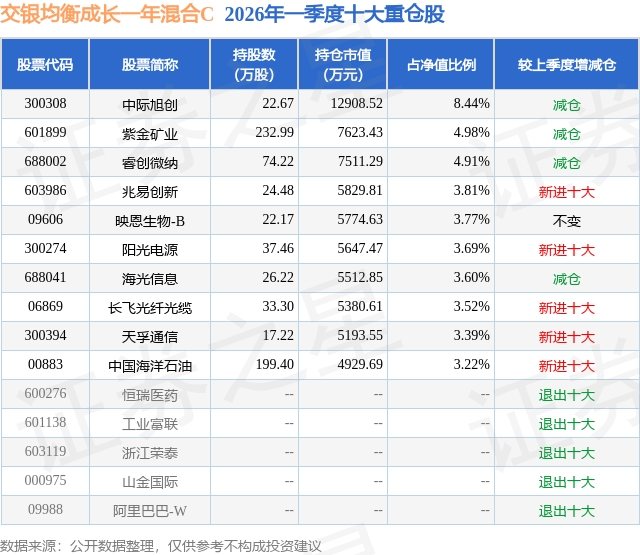
Task: Click the 较上季度增减仓 column header
Action: 567,64
